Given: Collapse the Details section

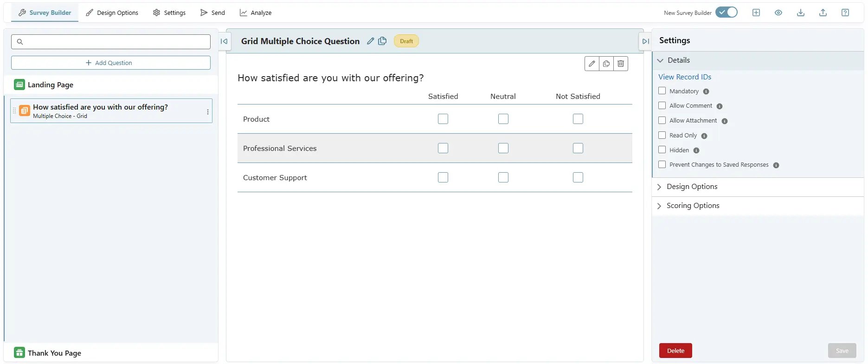Looking at the screenshot, I should 758,60.
